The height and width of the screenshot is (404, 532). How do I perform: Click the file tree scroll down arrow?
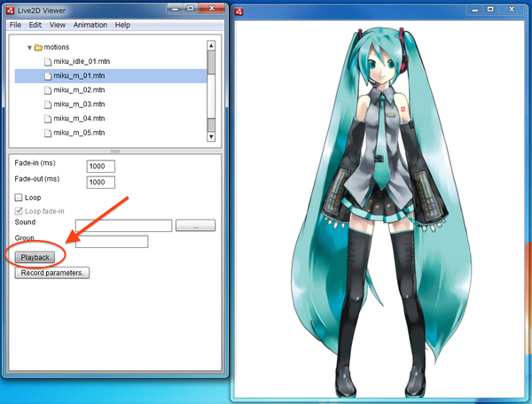click(x=211, y=136)
